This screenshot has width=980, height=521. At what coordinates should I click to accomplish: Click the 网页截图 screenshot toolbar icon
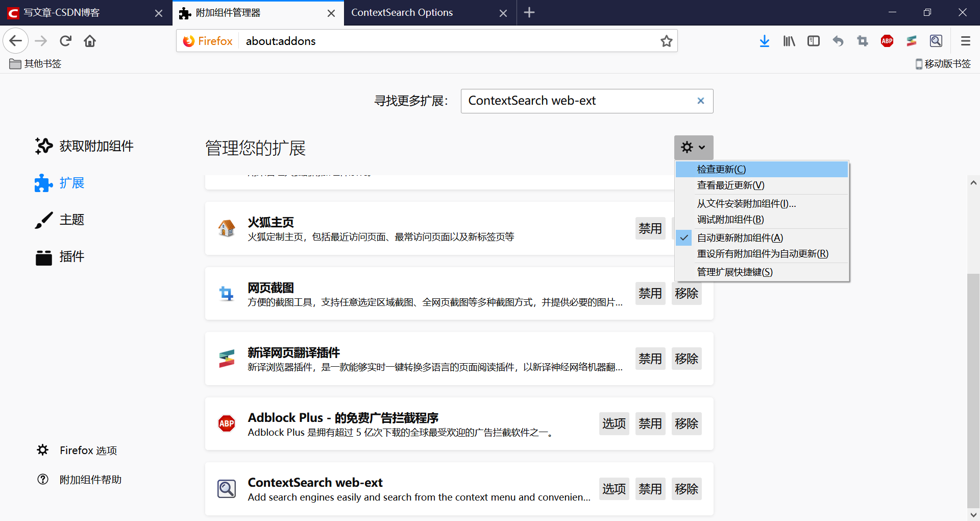pos(862,41)
